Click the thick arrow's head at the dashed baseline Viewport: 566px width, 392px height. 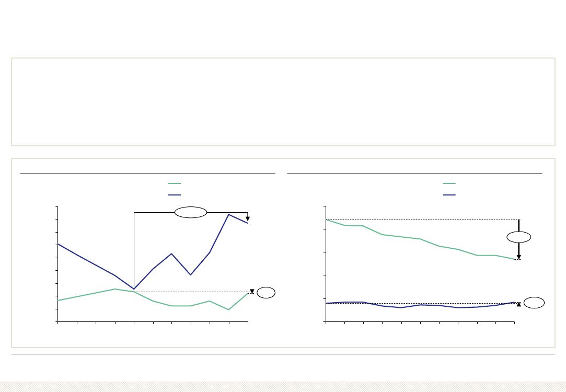pos(519,257)
